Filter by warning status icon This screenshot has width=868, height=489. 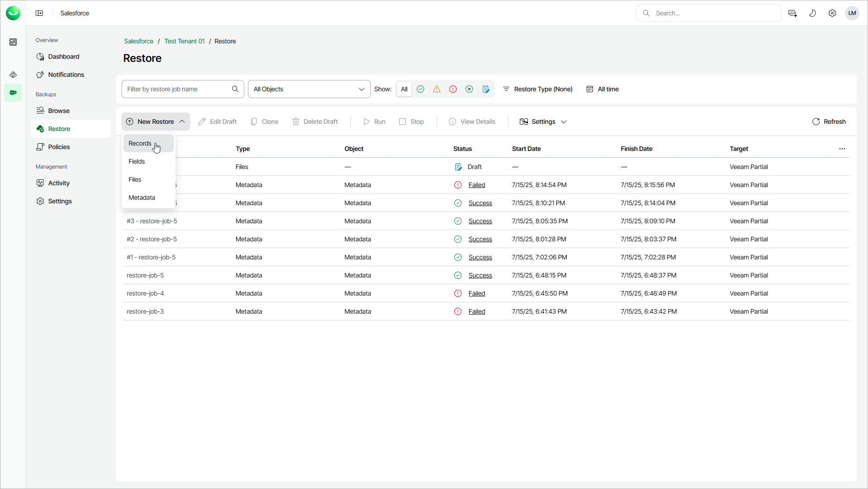coord(437,89)
